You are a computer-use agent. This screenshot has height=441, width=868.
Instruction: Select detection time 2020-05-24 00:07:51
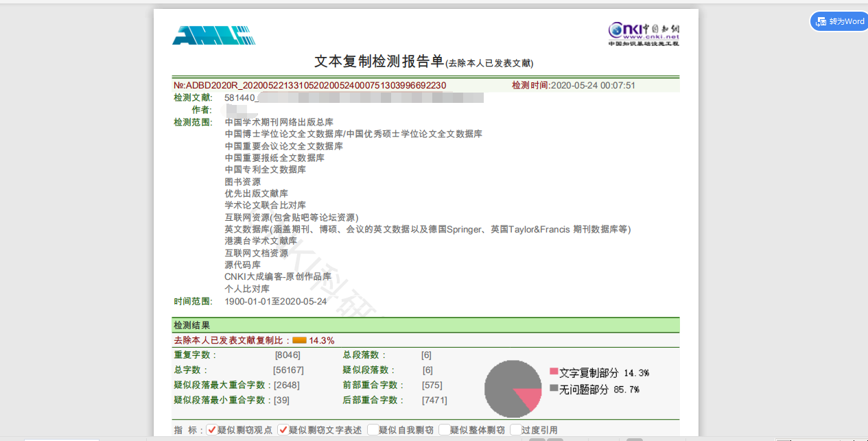coord(593,86)
